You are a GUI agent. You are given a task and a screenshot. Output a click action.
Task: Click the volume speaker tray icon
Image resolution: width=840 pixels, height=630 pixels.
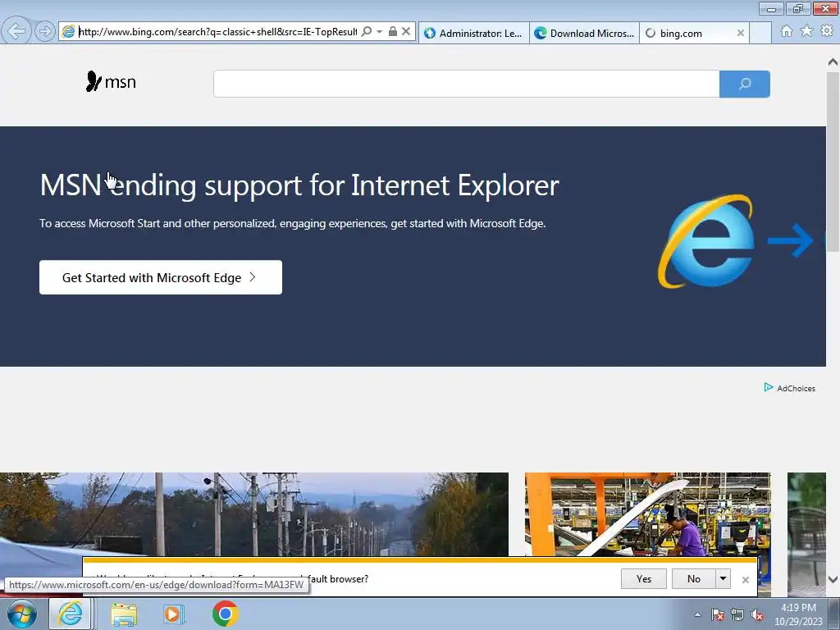pos(757,614)
